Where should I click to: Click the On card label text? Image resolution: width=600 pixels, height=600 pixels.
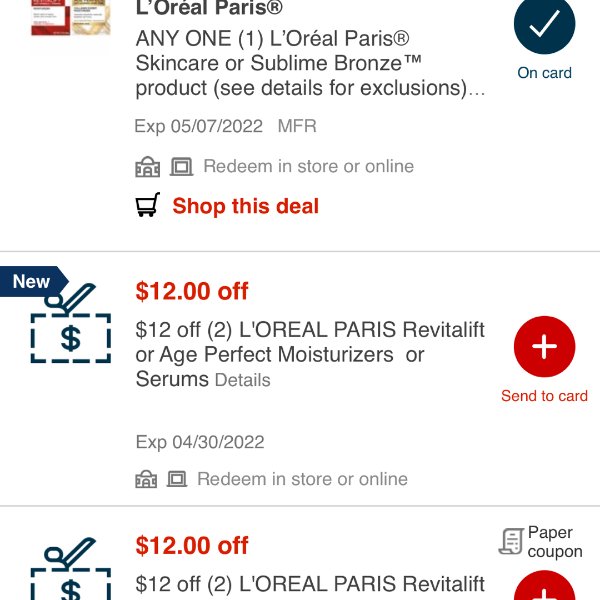click(x=544, y=73)
